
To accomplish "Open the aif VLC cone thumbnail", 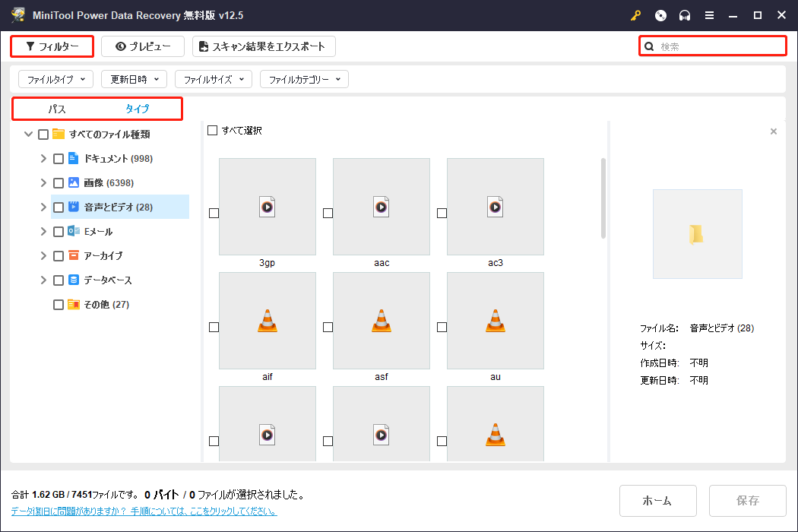I will pyautogui.click(x=268, y=320).
